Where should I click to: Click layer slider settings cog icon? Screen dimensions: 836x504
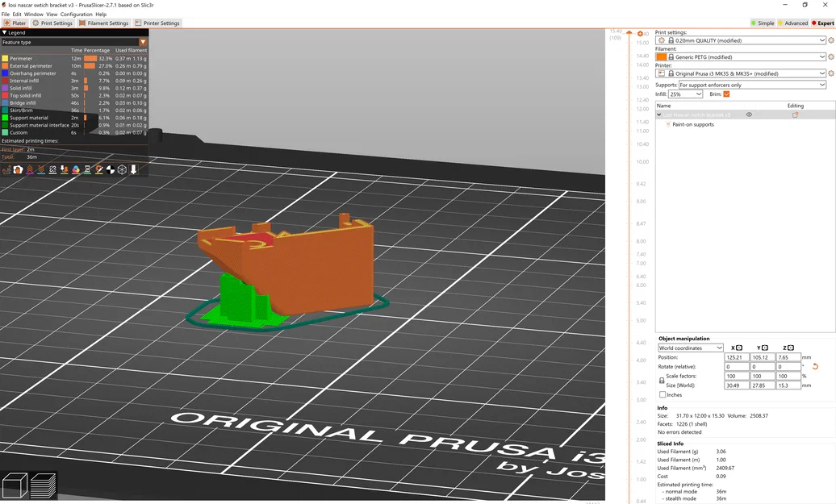[x=641, y=34]
